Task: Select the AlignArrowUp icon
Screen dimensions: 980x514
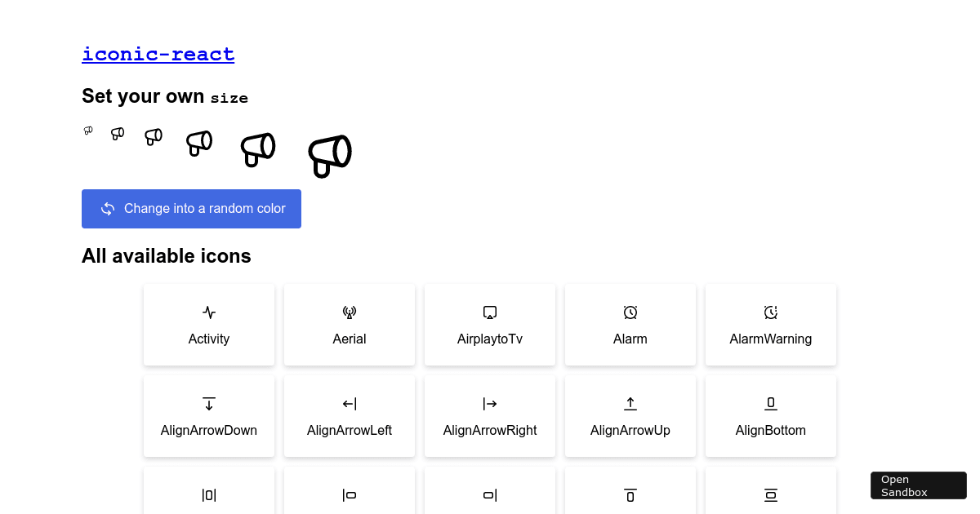Action: tap(630, 404)
